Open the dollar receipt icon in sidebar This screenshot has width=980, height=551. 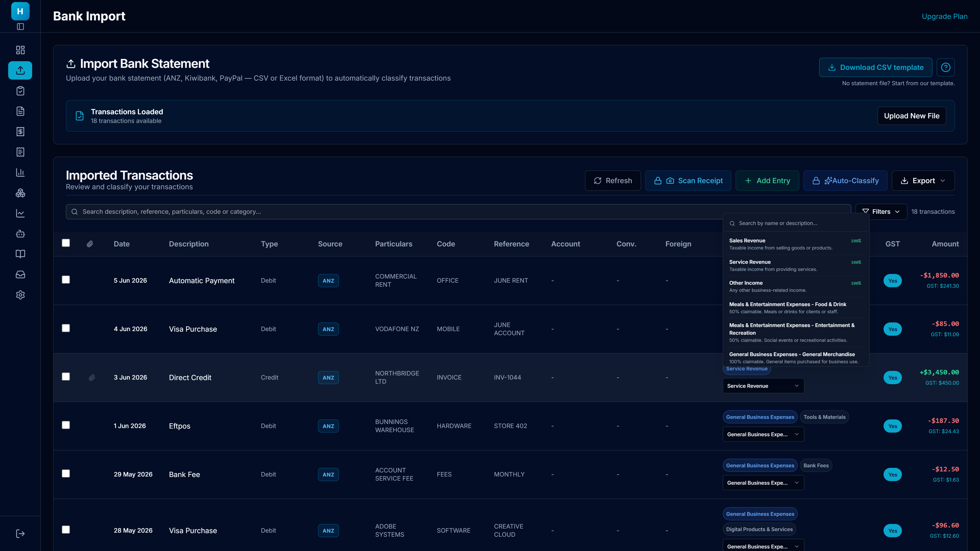pyautogui.click(x=20, y=132)
